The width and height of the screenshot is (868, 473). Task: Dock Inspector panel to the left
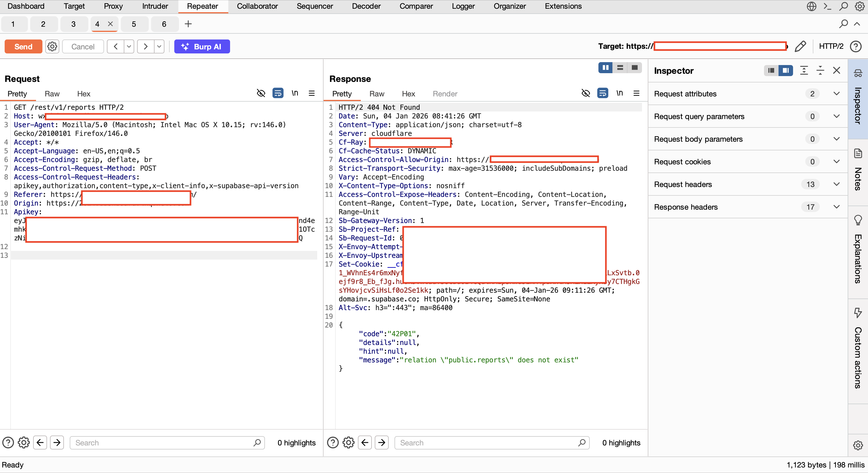(x=771, y=70)
